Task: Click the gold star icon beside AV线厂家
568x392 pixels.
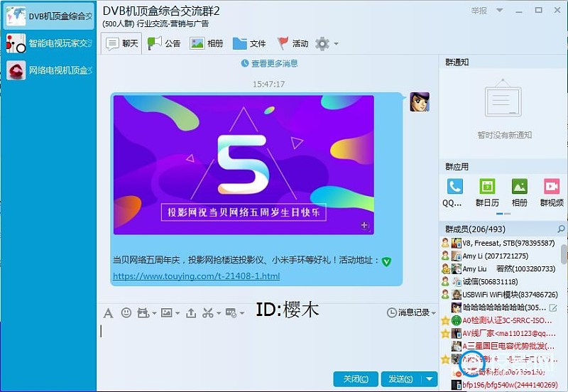Action: click(x=445, y=333)
